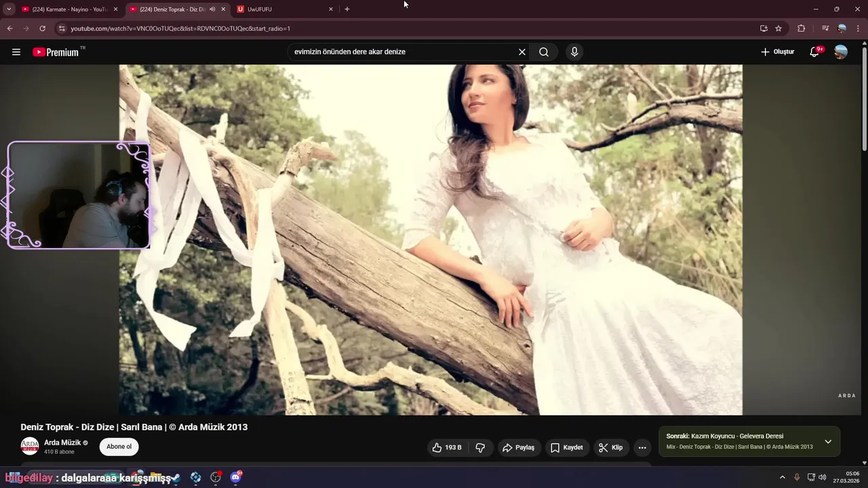Open the volume speaker tray icon
The image size is (868, 488).
point(823,477)
